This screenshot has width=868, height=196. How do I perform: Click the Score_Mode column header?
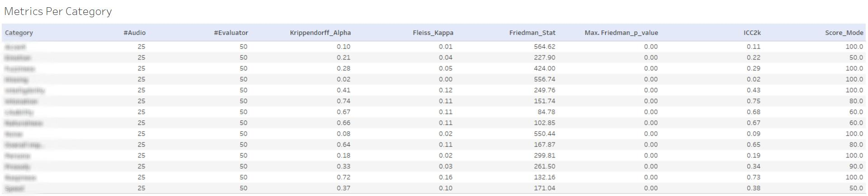[844, 33]
